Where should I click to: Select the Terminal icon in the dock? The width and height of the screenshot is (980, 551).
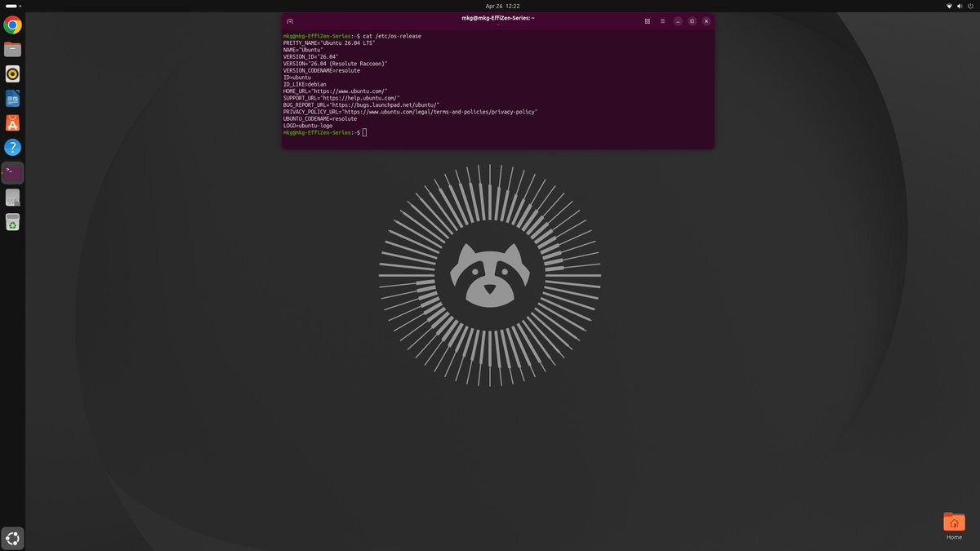pos(12,172)
